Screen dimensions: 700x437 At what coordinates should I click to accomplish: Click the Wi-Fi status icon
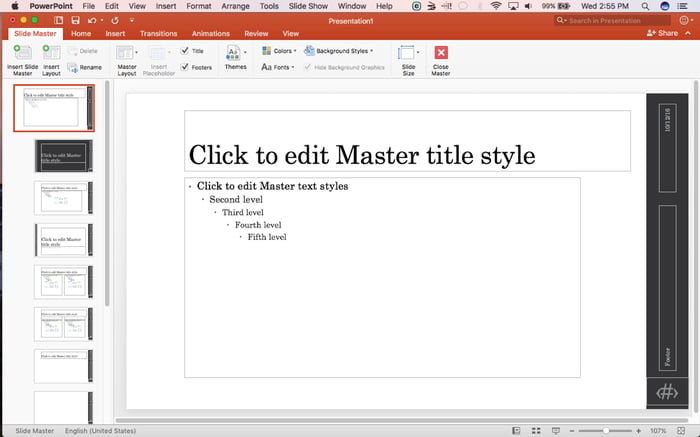coord(496,6)
